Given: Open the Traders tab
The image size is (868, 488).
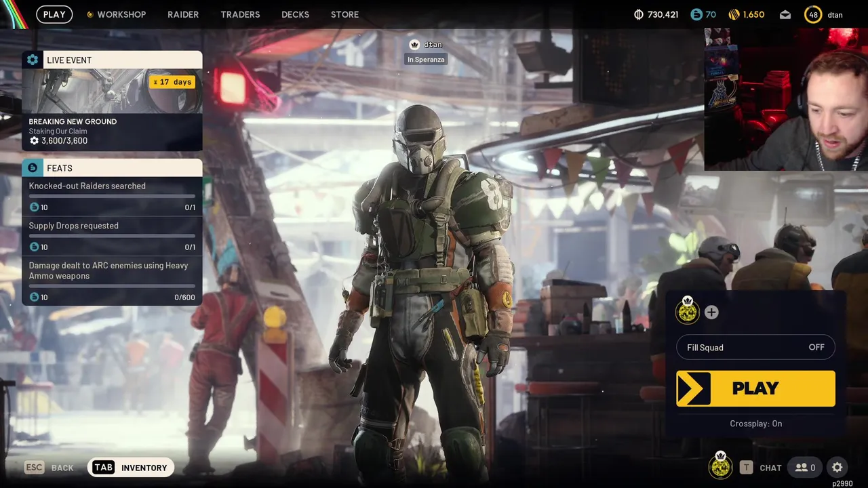Looking at the screenshot, I should tap(240, 14).
